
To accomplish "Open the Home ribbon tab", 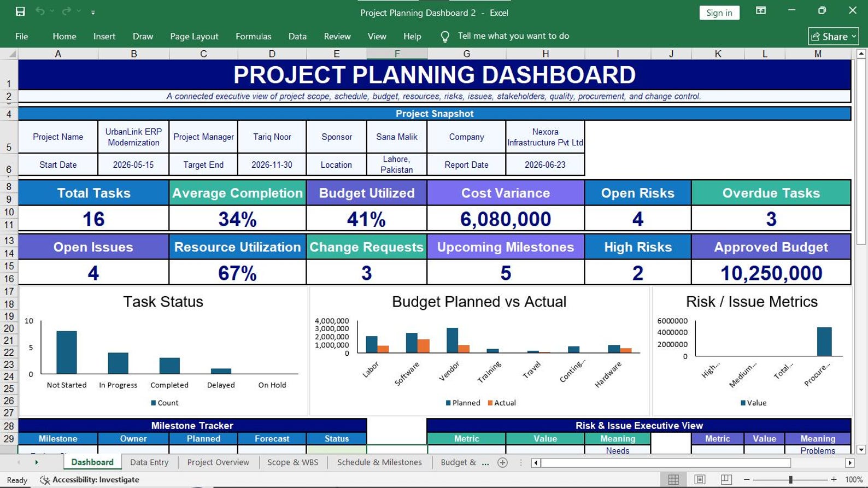I will click(x=64, y=36).
